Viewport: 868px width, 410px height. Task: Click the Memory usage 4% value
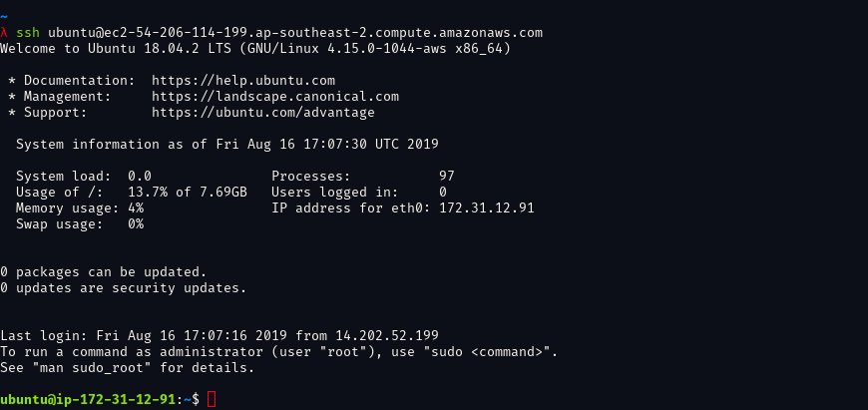136,207
